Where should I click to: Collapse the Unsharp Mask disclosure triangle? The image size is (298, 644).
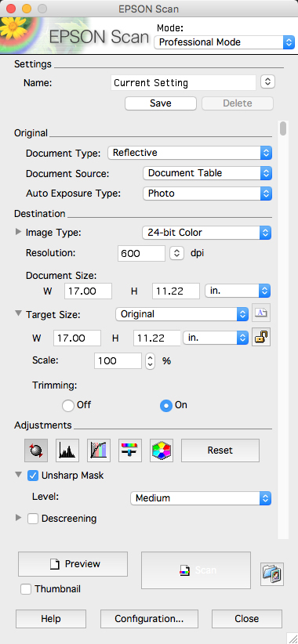[18, 475]
